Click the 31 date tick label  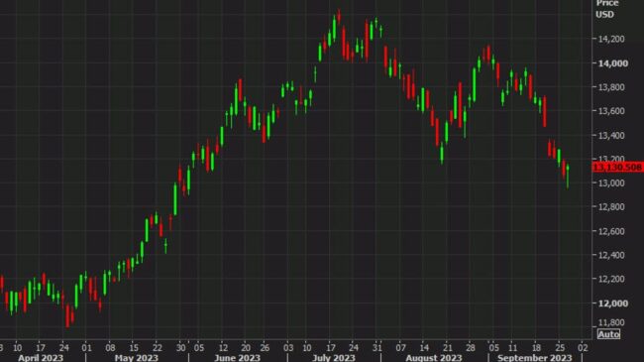click(377, 347)
